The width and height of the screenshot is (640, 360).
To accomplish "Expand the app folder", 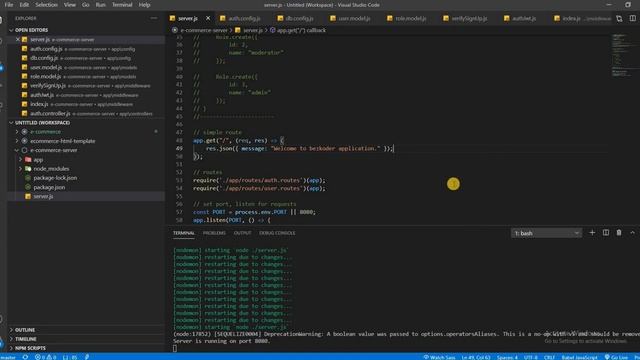I will (38, 160).
